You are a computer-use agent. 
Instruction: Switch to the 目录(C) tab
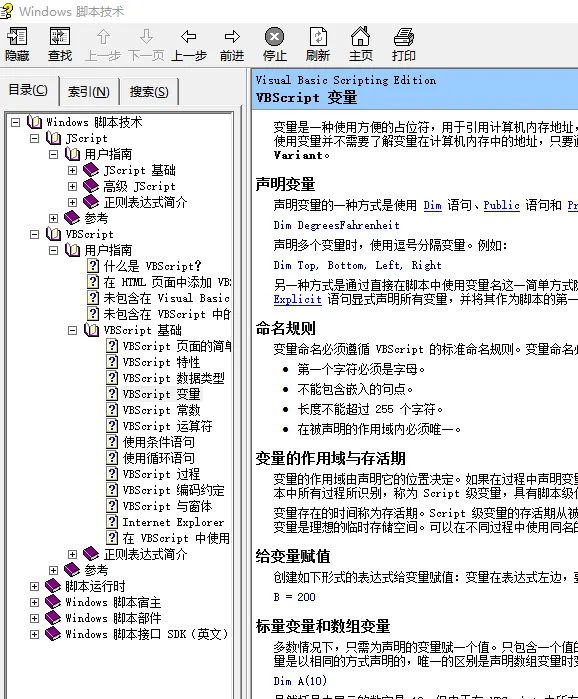point(29,90)
